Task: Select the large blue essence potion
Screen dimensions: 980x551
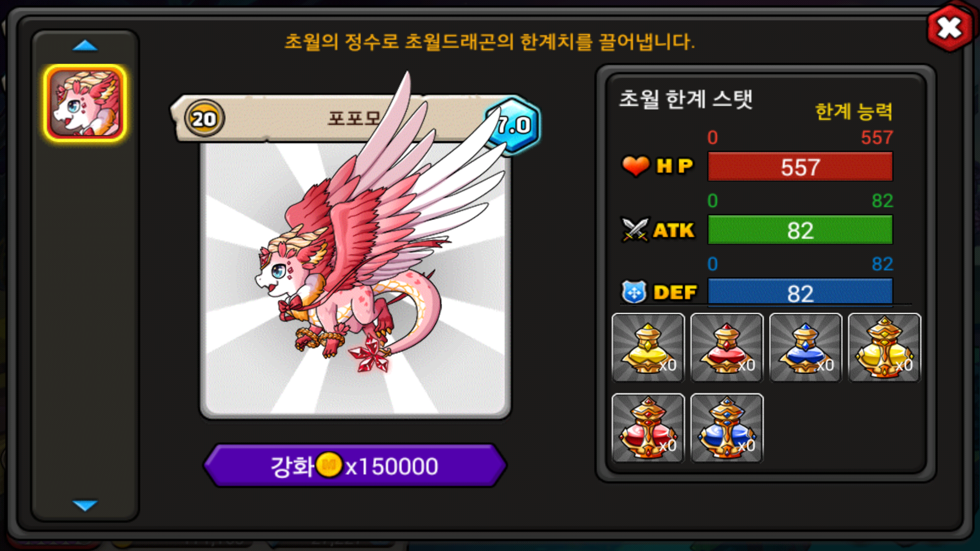Action: pyautogui.click(x=727, y=428)
